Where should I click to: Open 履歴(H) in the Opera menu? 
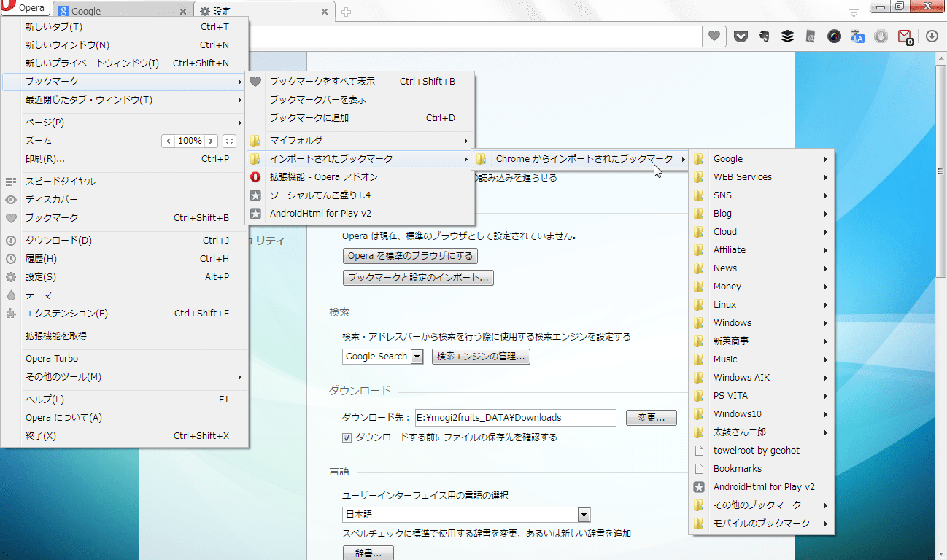125,259
